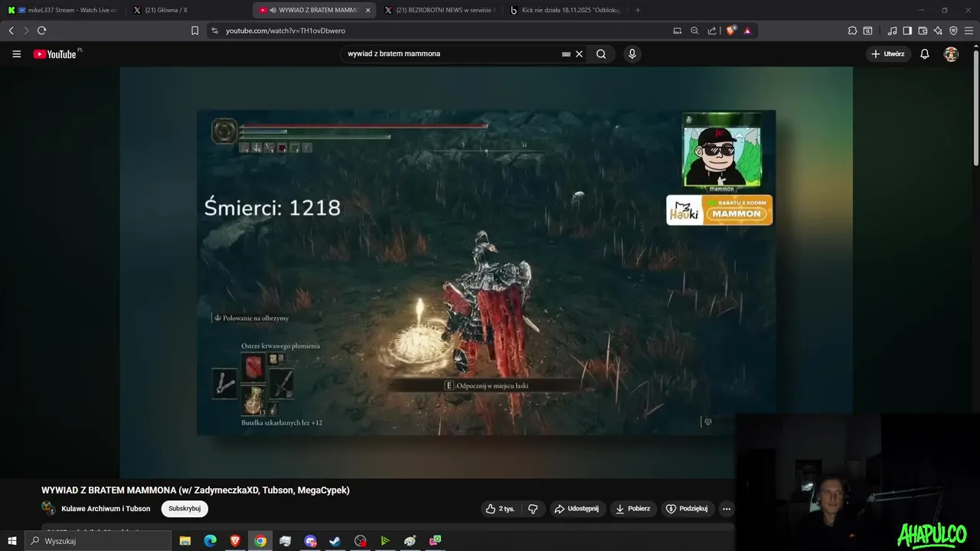Open Brave Rewards triangle icon
980x551 pixels.
(747, 31)
